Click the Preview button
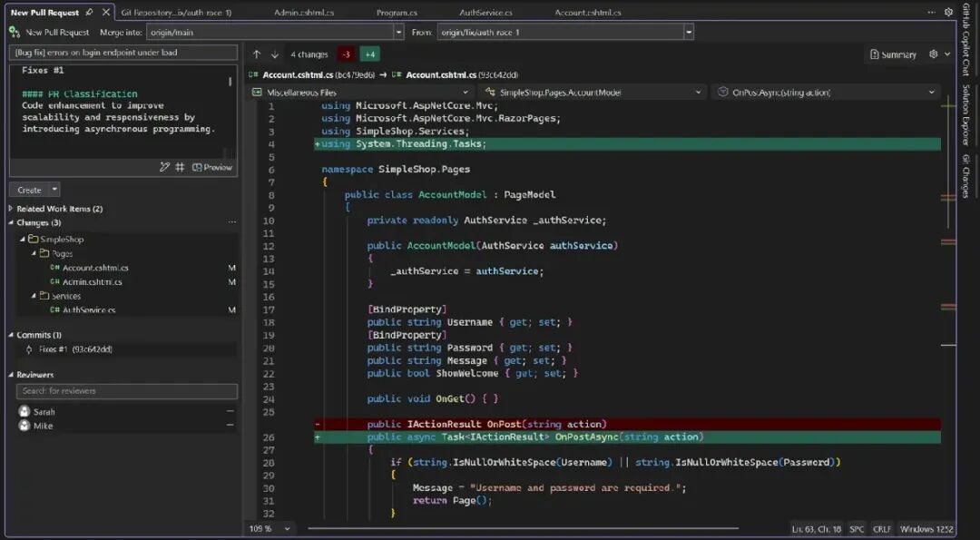980x540 pixels. 215,166
